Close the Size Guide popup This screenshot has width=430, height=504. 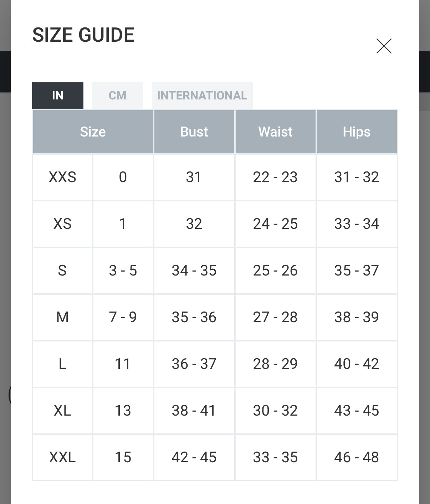click(384, 46)
